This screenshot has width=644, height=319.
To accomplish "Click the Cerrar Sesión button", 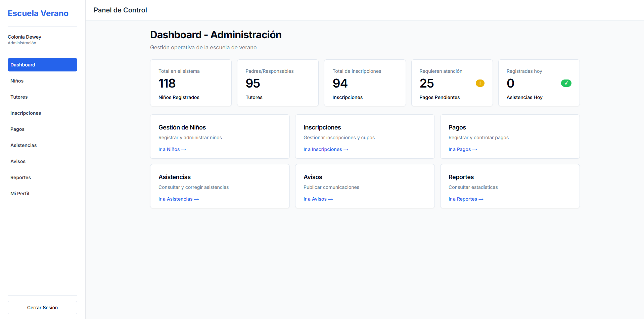I will (x=42, y=308).
